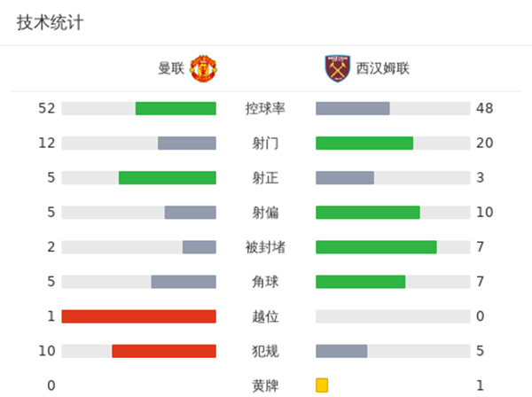The image size is (532, 397).
Task: Click West Ham's green shots bar
Action: point(364,143)
